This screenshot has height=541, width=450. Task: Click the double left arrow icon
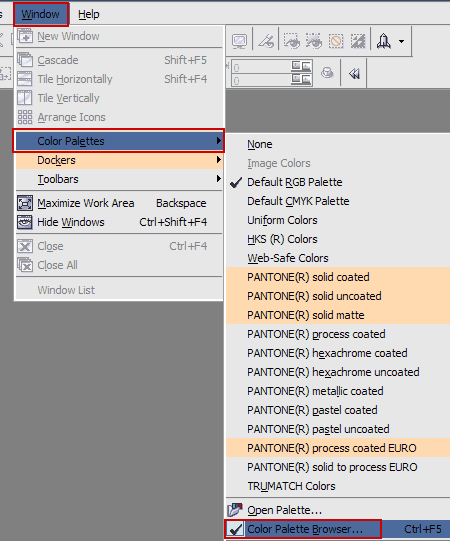[x=354, y=73]
